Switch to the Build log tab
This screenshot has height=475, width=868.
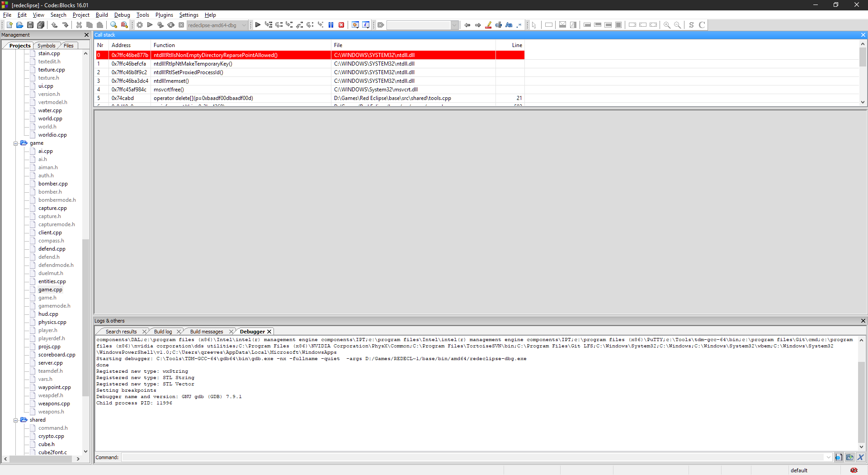(162, 331)
